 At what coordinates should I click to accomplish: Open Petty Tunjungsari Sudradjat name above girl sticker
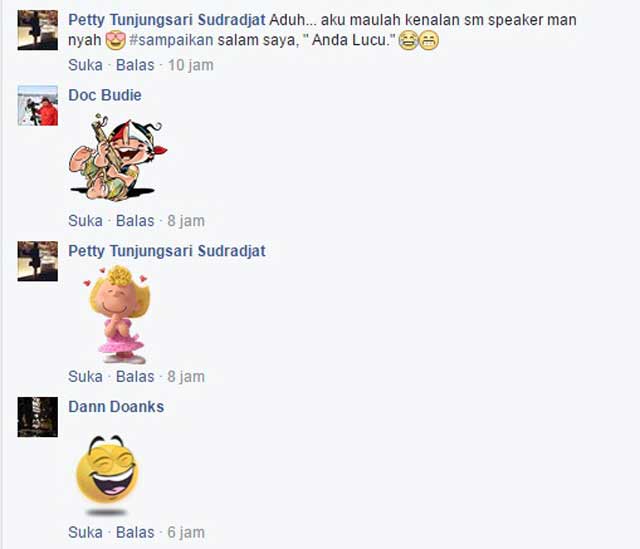(167, 251)
